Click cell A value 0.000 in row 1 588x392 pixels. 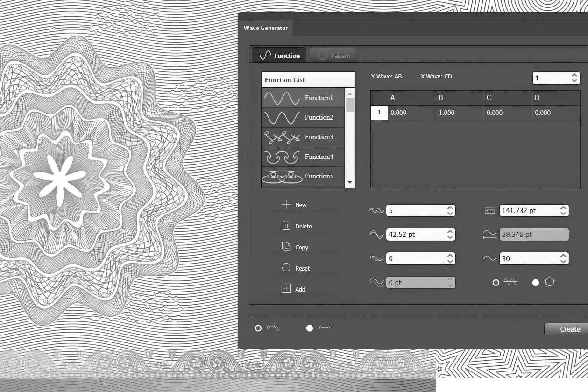[411, 113]
